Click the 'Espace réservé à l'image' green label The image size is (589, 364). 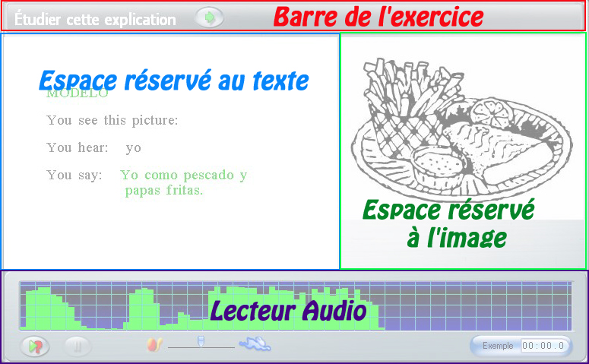[x=448, y=223]
